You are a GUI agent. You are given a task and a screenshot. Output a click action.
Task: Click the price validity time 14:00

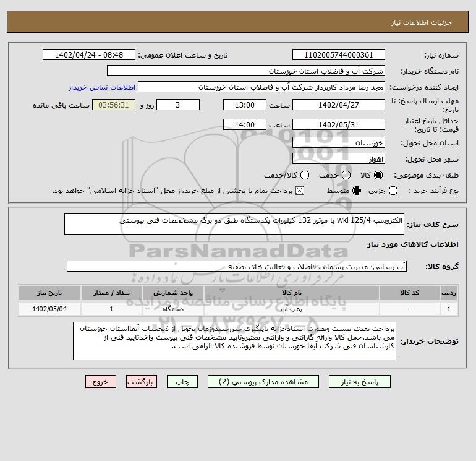(x=245, y=124)
